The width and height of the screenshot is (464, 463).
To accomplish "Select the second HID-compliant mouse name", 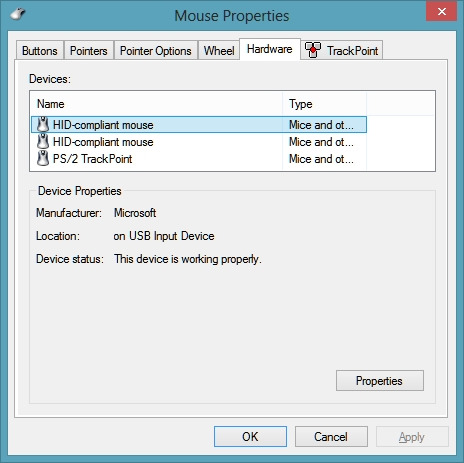I will [103, 142].
